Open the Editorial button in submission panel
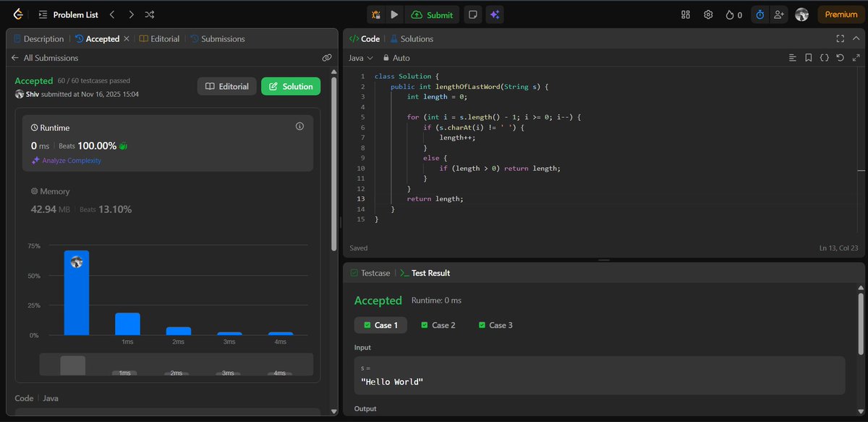This screenshot has height=422, width=868. tap(227, 86)
